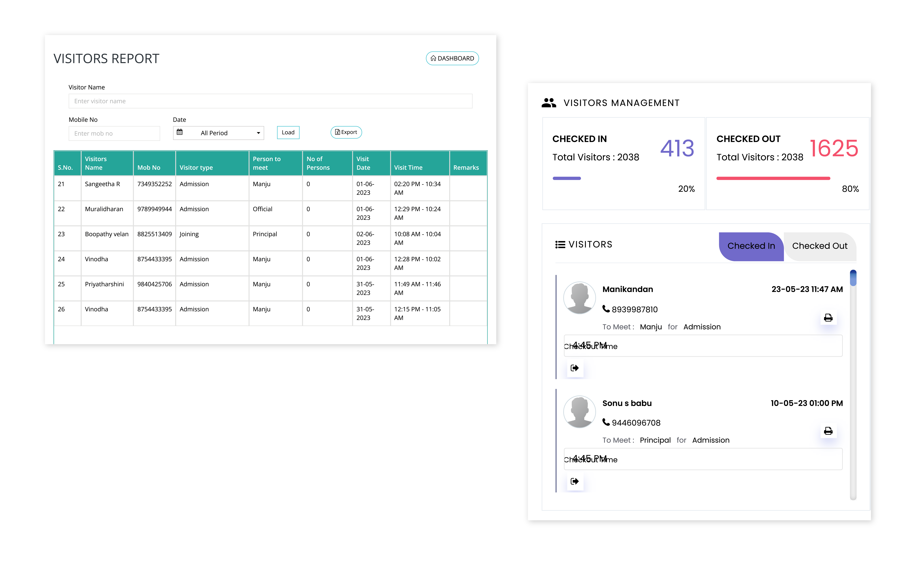Image resolution: width=924 pixels, height=576 pixels.
Task: Click the calendar icon in the Date field
Action: [x=180, y=132]
